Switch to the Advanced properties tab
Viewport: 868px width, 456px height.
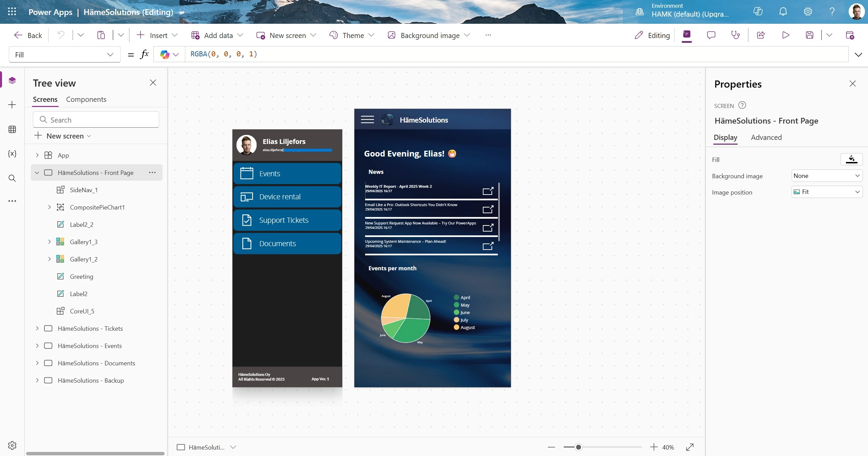766,137
